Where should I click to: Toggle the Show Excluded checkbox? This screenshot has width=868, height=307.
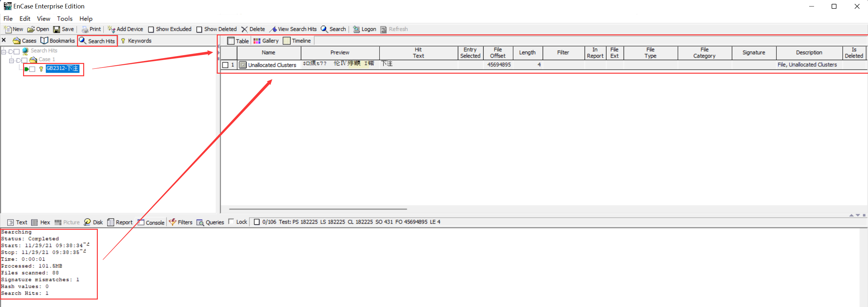coord(151,30)
